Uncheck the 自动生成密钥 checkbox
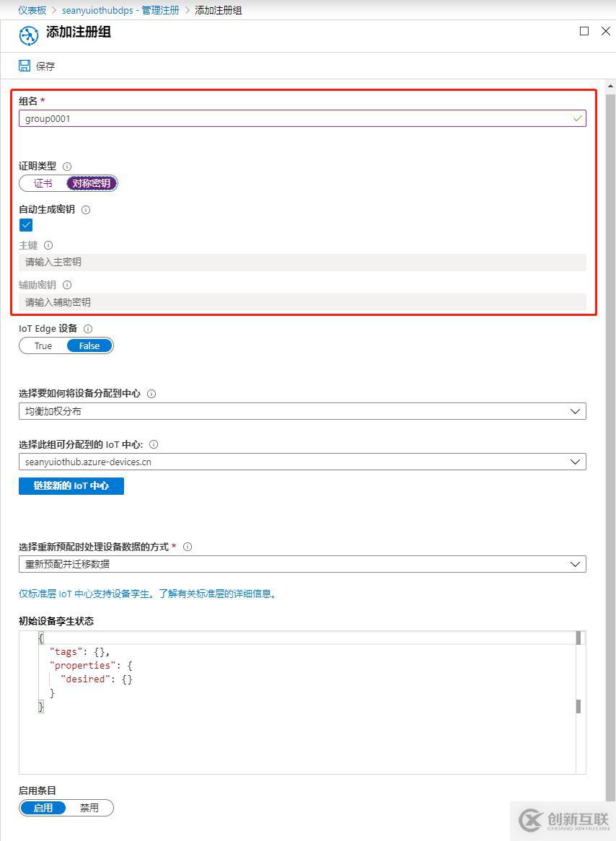The width and height of the screenshot is (616, 841). pos(26,225)
